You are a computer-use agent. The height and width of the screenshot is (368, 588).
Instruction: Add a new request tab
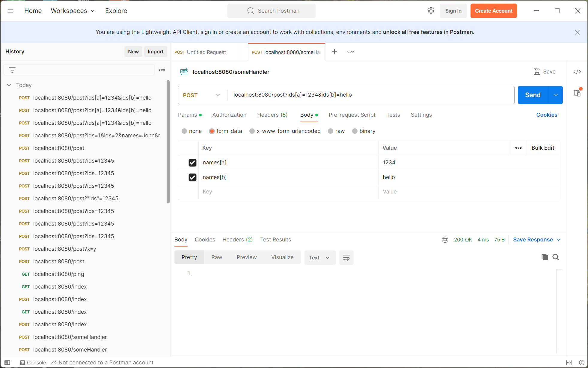(334, 52)
